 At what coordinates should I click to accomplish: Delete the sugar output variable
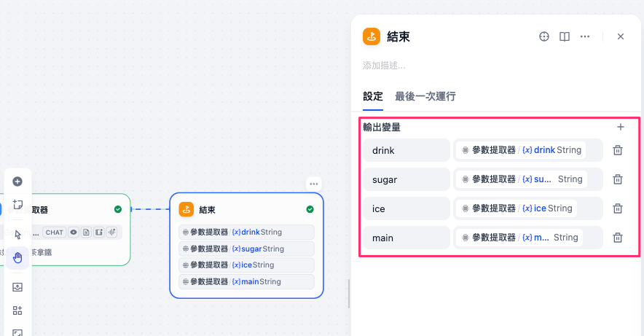(x=617, y=179)
